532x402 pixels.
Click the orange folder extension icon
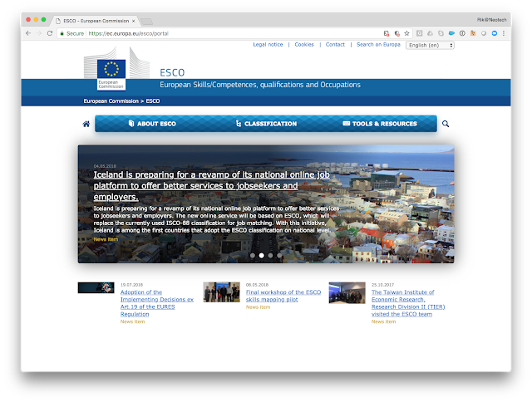pos(473,33)
